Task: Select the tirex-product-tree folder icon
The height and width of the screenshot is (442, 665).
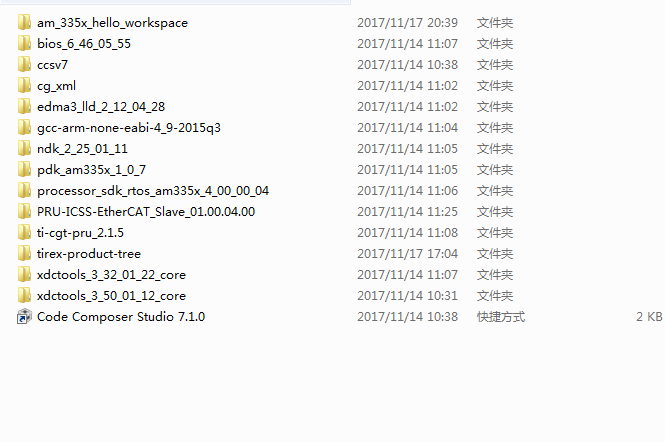Action: [x=24, y=253]
